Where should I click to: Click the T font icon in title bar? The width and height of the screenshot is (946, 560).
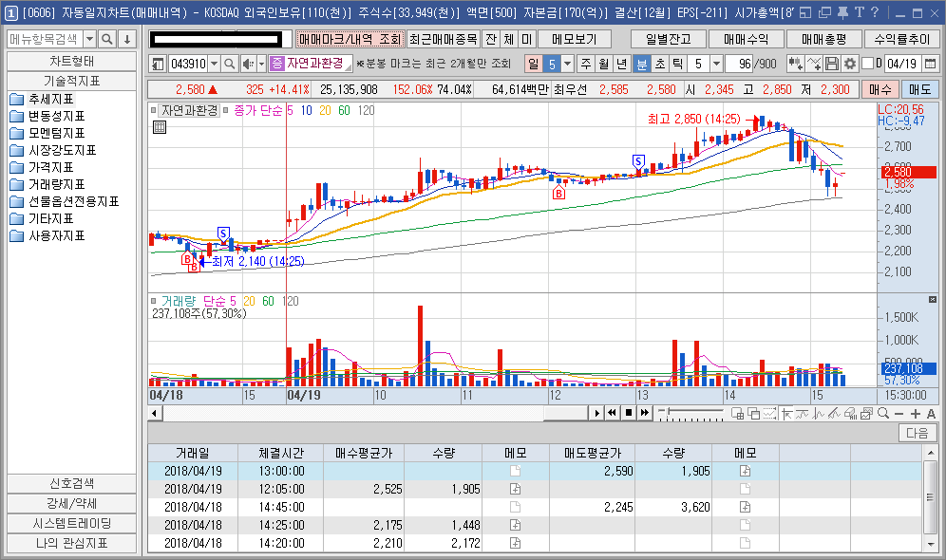pyautogui.click(x=860, y=12)
